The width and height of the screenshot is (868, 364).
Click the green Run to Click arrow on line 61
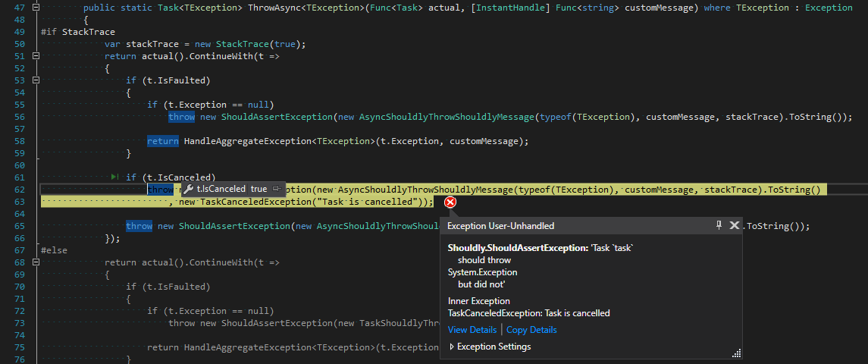tap(114, 177)
